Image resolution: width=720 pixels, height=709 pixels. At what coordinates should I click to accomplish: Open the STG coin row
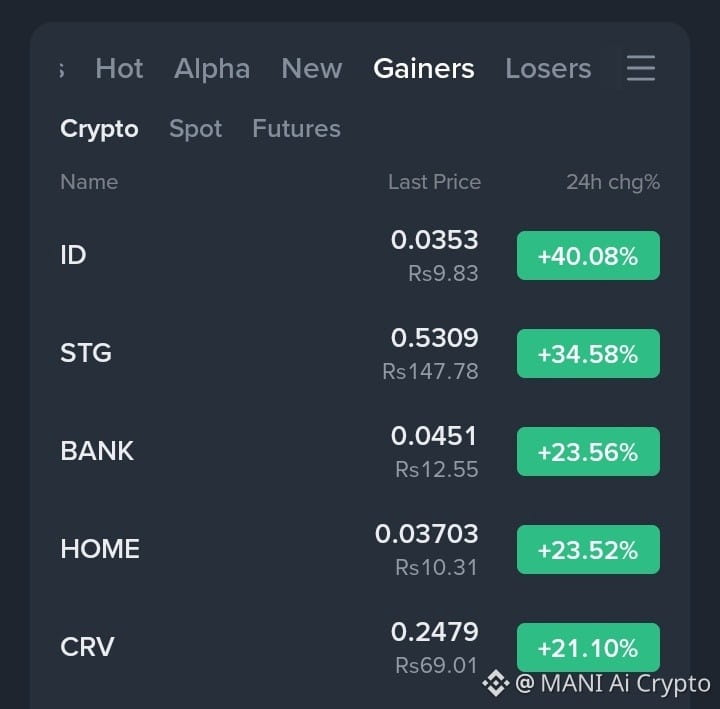pos(360,354)
